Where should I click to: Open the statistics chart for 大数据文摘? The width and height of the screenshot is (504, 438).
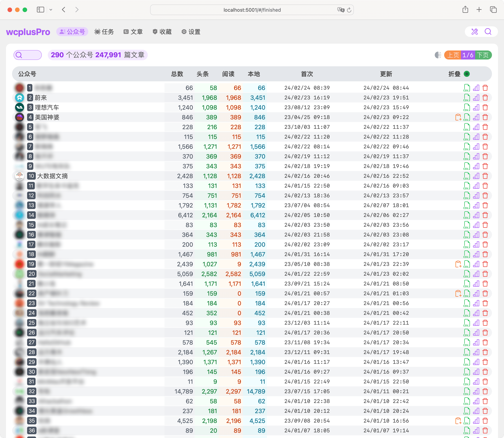[x=476, y=176]
